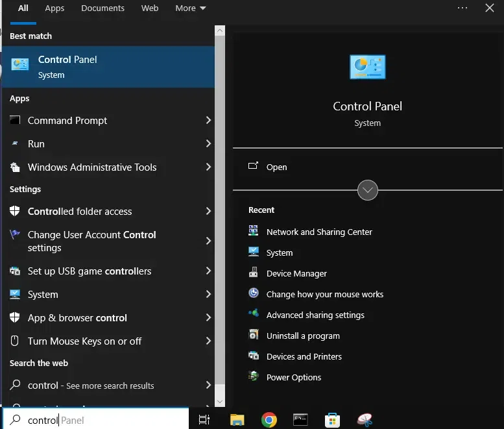Click the Control Panel icon in best match
Image resolution: width=504 pixels, height=429 pixels.
20,64
